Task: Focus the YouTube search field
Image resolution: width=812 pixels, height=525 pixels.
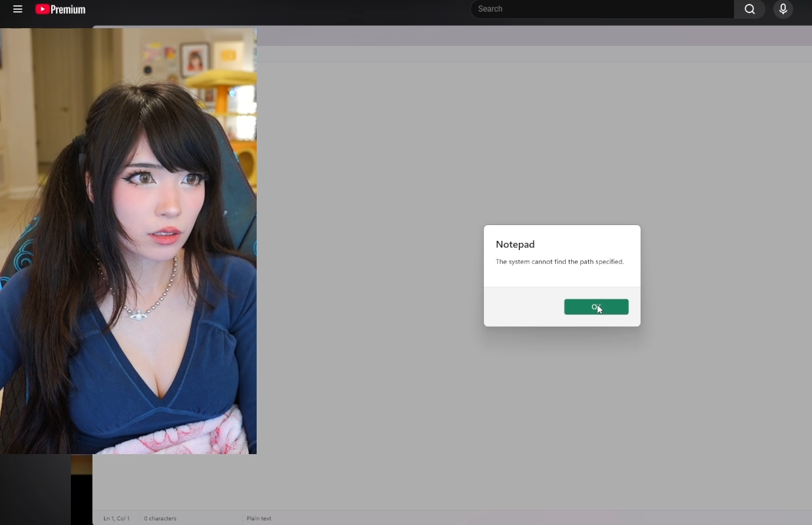Action: click(602, 9)
